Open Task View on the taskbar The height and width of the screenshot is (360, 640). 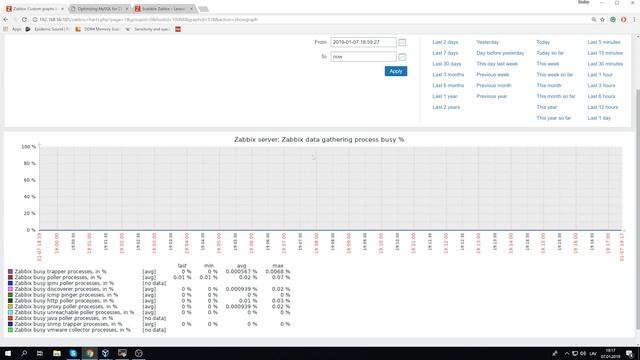click(40, 353)
